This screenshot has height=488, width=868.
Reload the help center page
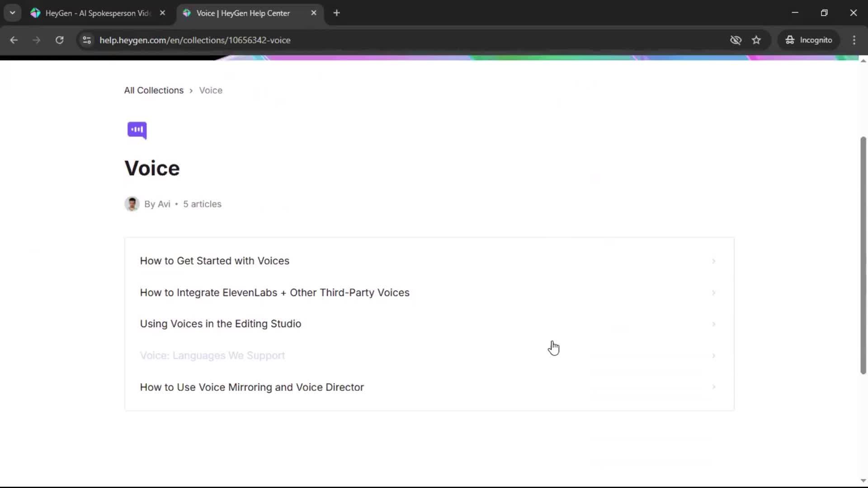tap(59, 40)
